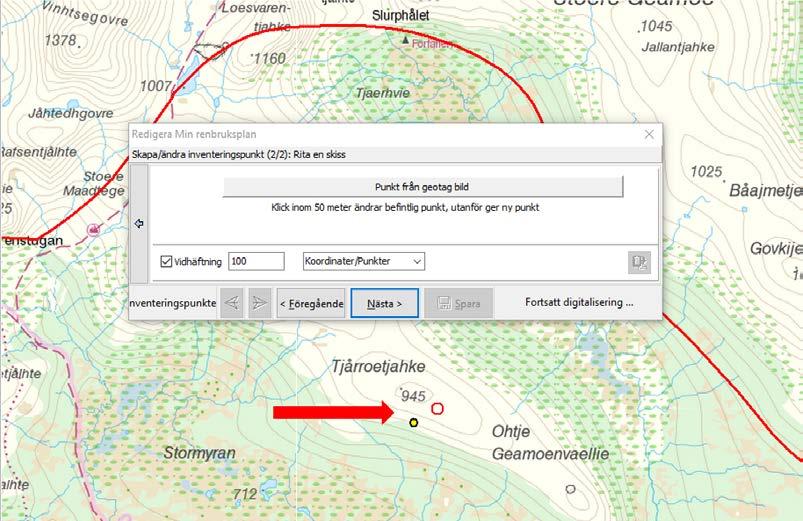803x521 pixels.
Task: Click the Jåhtedhgovre label on map
Action: (71, 113)
